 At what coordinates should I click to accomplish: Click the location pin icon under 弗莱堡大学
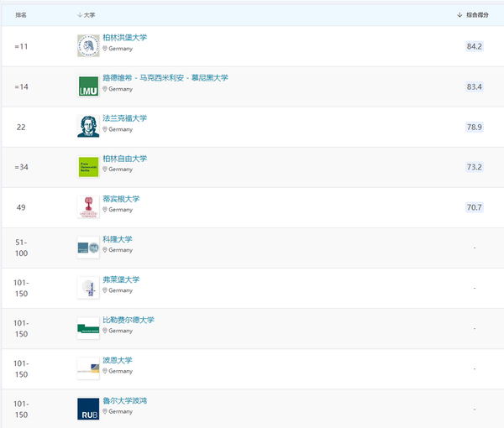pos(105,290)
